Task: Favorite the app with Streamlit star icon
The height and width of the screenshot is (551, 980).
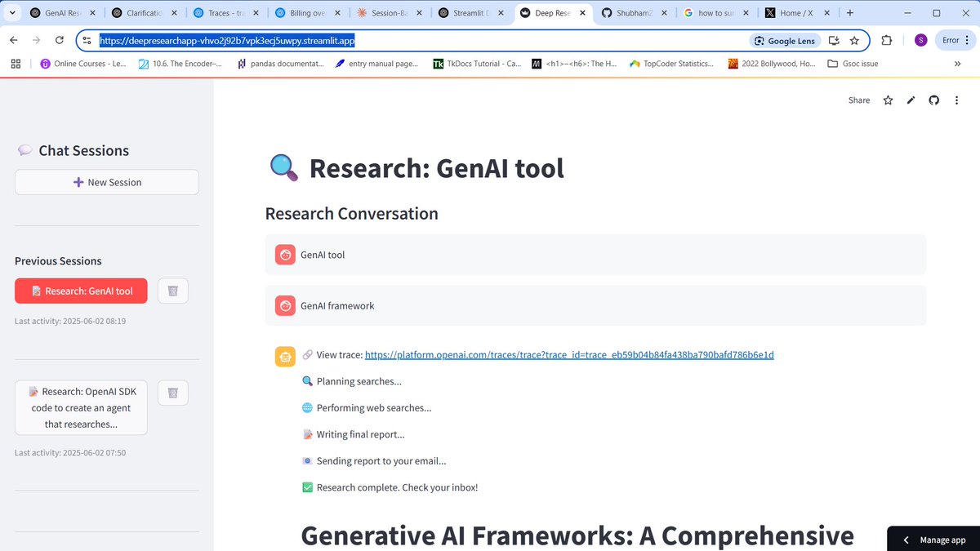Action: click(888, 100)
